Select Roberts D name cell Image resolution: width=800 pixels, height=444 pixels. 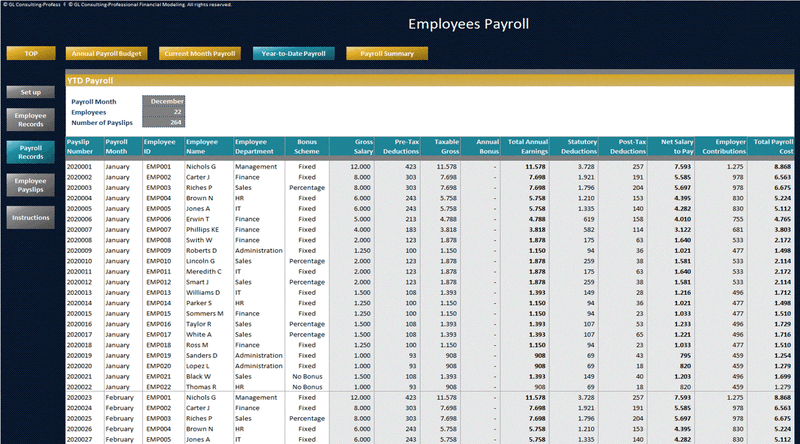point(201,250)
